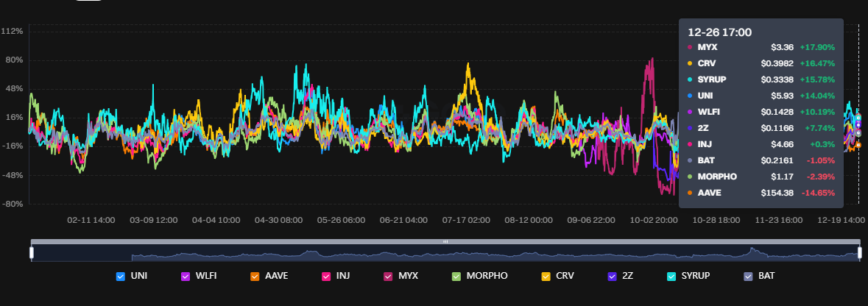The image size is (868, 306).
Task: Click the center grip of zoom bar
Action: click(445, 242)
